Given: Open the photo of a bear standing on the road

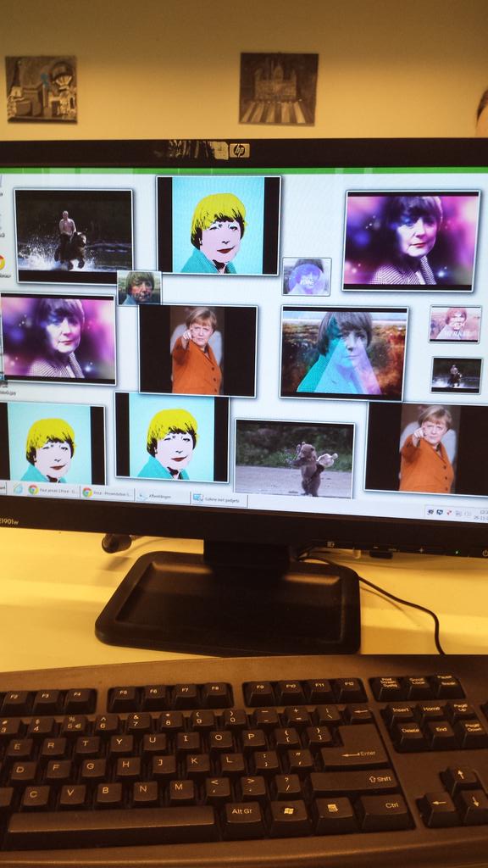Looking at the screenshot, I should click(294, 459).
